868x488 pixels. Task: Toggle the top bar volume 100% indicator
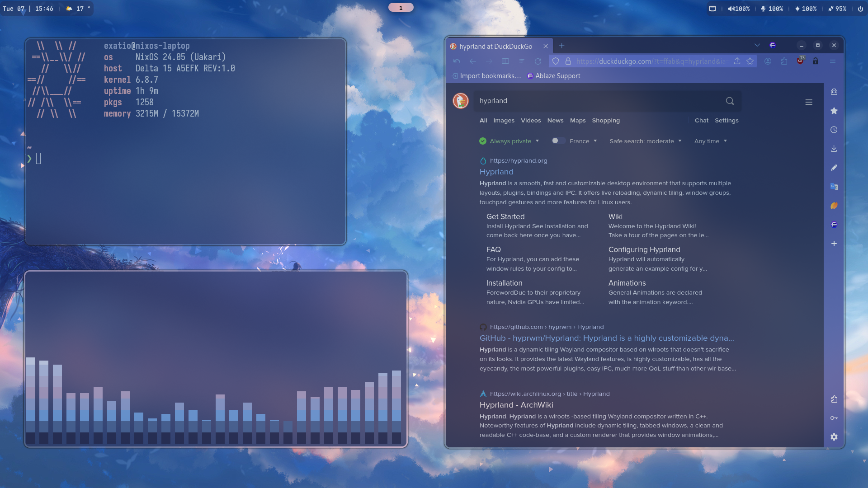point(739,9)
